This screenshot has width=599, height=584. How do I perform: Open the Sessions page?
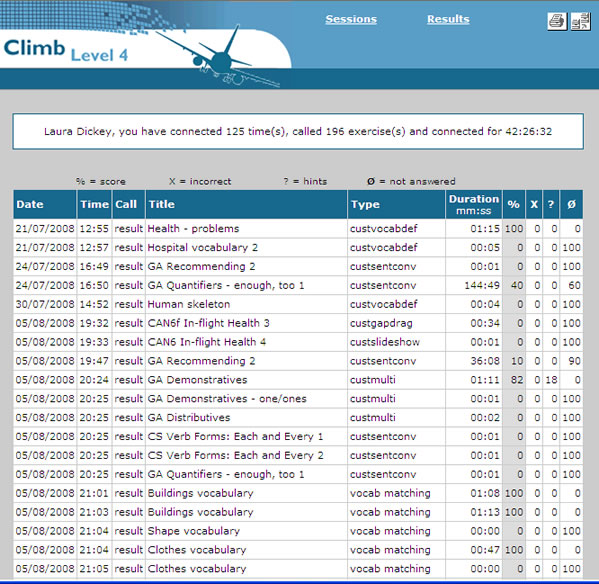[x=351, y=19]
